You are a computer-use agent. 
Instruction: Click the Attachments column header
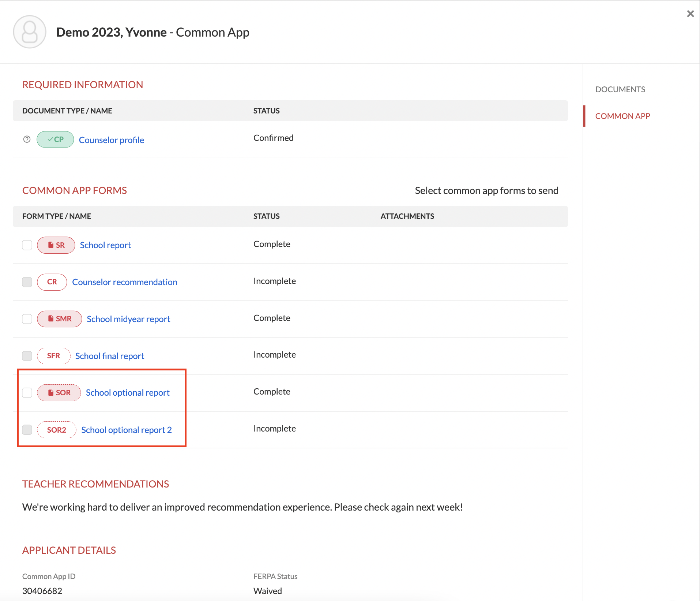click(x=407, y=216)
